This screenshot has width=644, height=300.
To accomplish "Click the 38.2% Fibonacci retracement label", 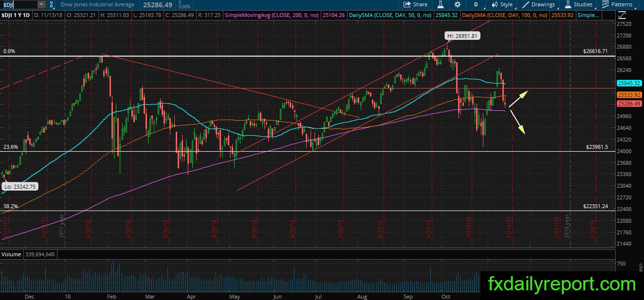I will click(x=10, y=206).
